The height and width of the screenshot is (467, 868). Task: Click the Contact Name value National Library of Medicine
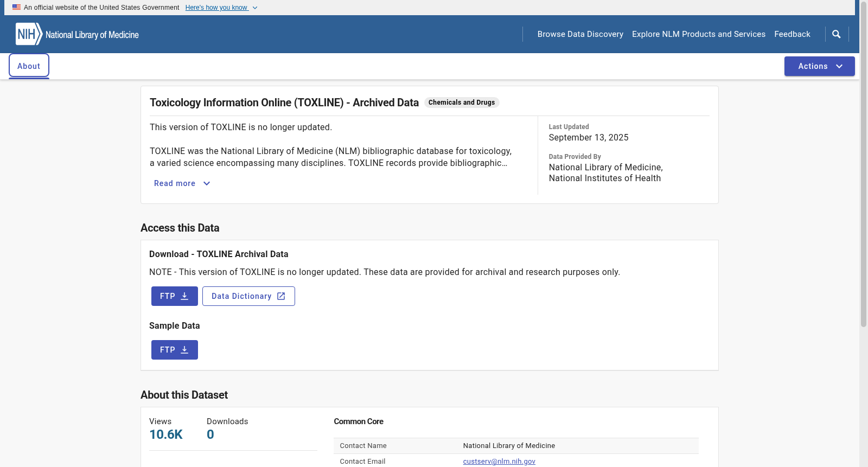coord(509,446)
